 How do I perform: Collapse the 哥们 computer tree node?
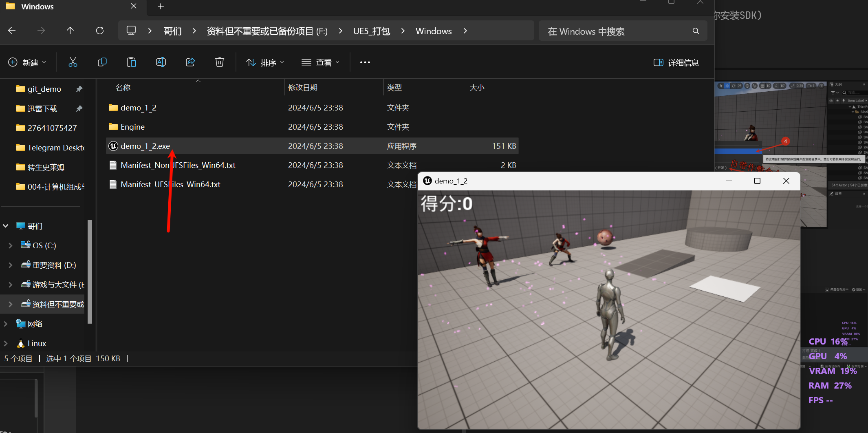click(6, 226)
